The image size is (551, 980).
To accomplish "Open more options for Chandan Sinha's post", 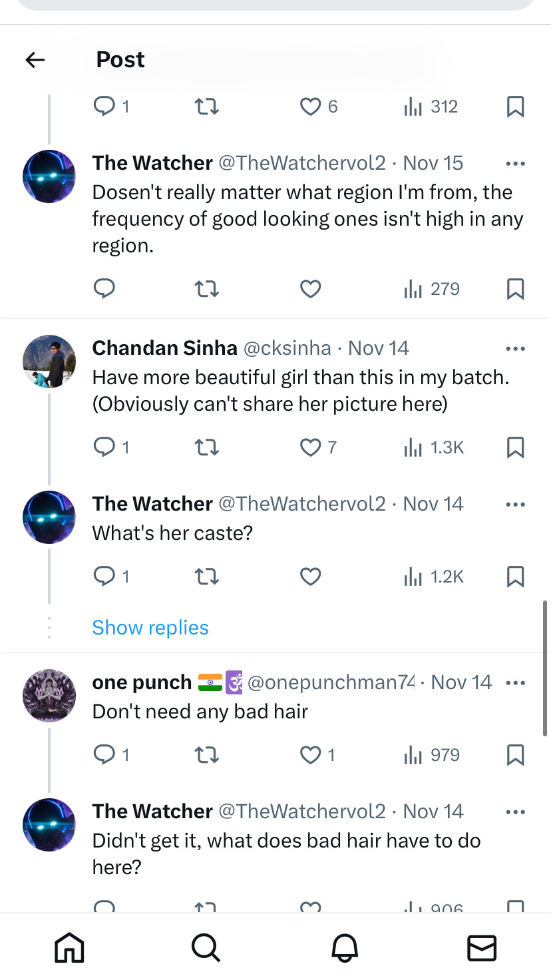I will coord(515,349).
